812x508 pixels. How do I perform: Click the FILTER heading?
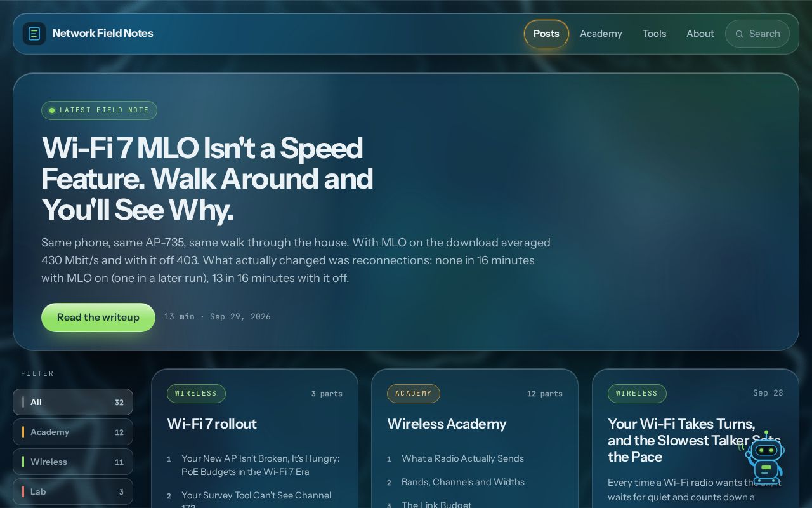(x=37, y=373)
